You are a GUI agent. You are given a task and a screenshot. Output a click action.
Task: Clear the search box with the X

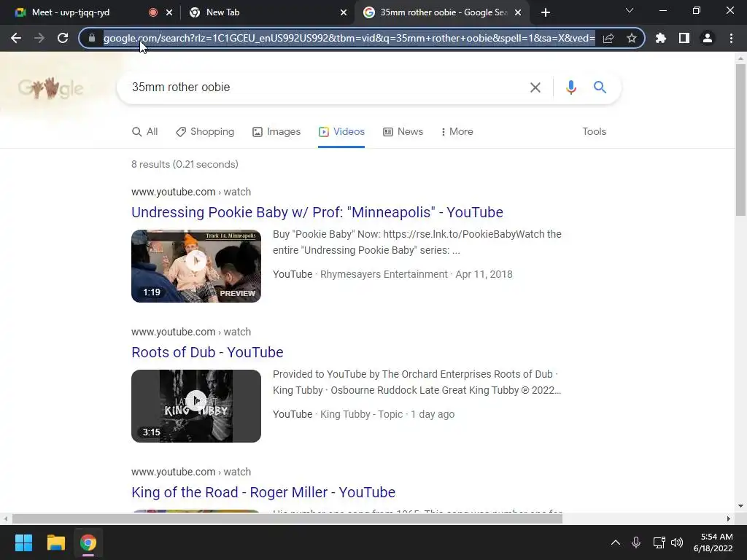tap(535, 87)
